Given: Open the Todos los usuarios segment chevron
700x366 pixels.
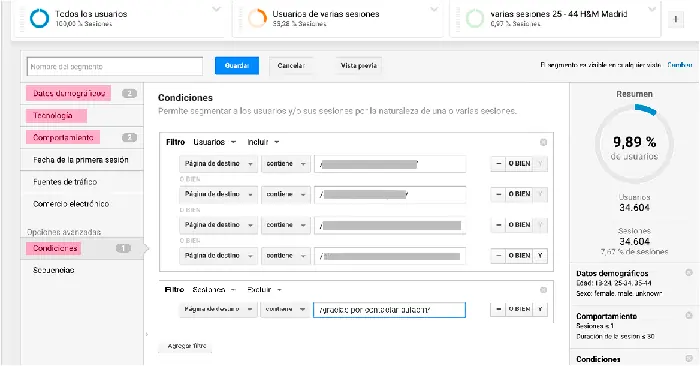Looking at the screenshot, I should pos(216,9).
